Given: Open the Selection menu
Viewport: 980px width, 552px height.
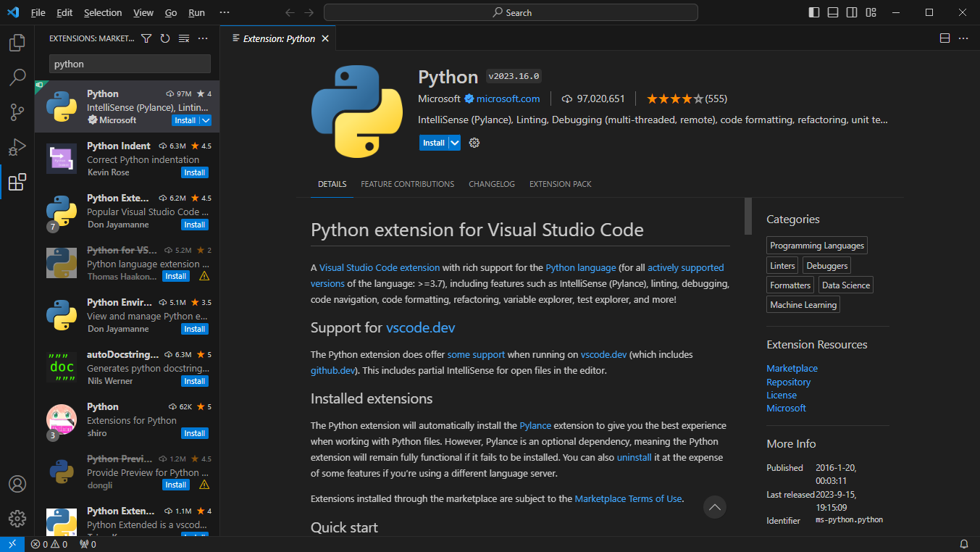Looking at the screenshot, I should point(103,12).
